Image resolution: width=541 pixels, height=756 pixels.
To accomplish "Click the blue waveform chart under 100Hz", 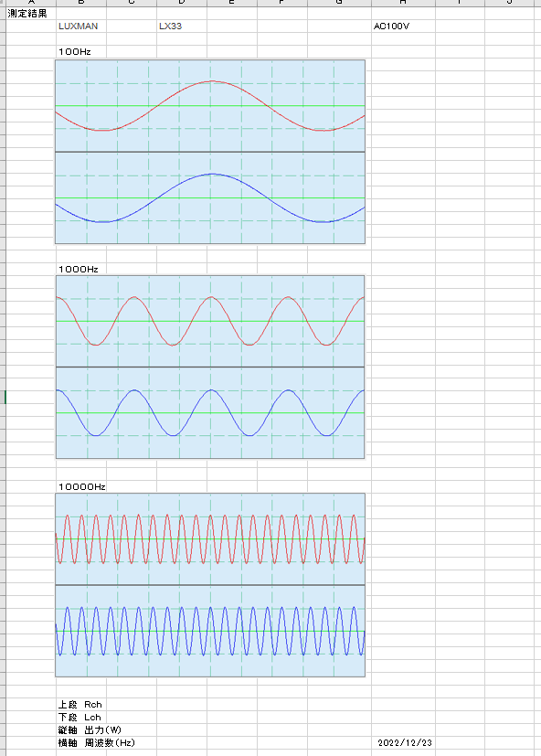I will 210,198.
